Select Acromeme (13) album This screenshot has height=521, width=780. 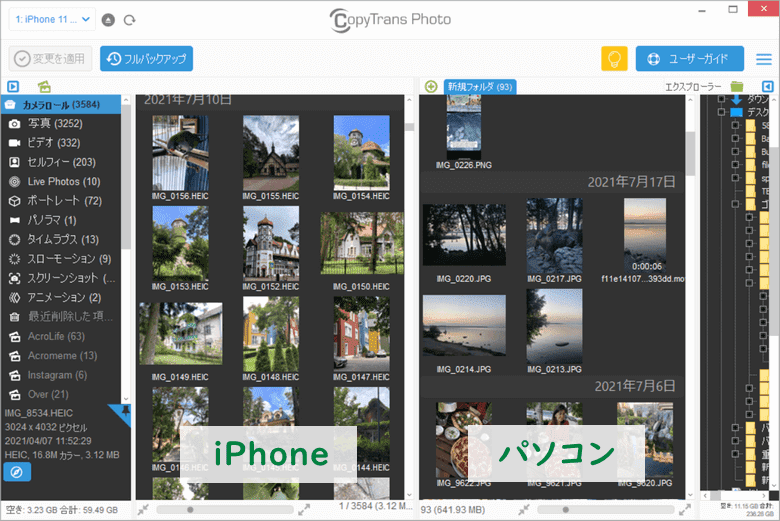pyautogui.click(x=61, y=356)
